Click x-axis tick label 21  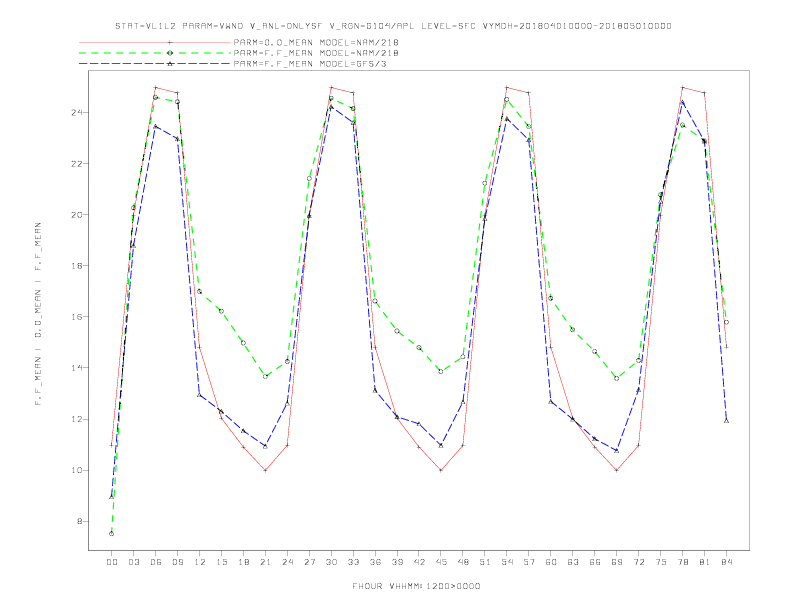(266, 562)
